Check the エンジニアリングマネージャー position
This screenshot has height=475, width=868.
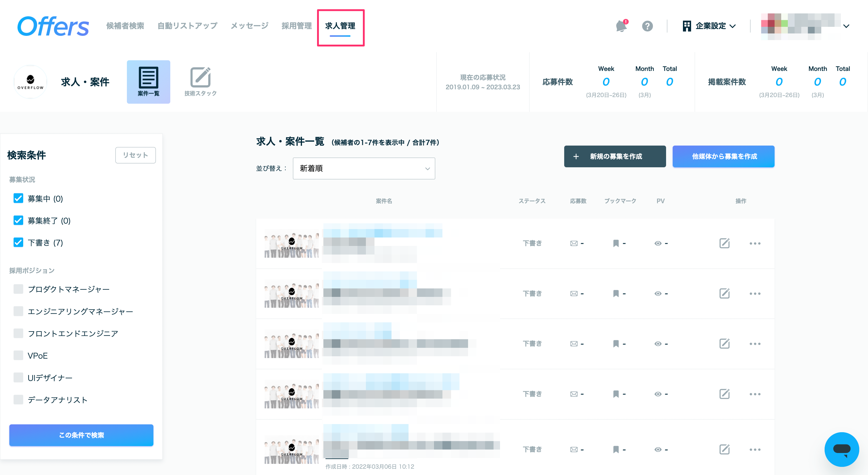click(x=18, y=311)
